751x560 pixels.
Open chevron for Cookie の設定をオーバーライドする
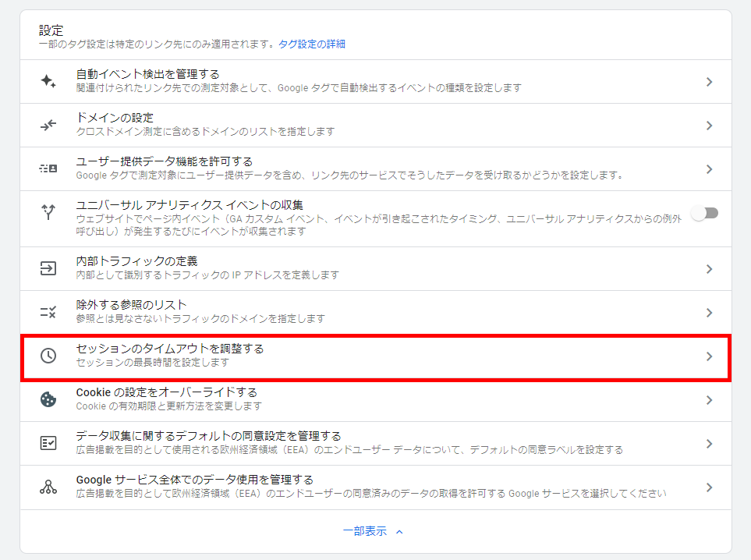710,400
